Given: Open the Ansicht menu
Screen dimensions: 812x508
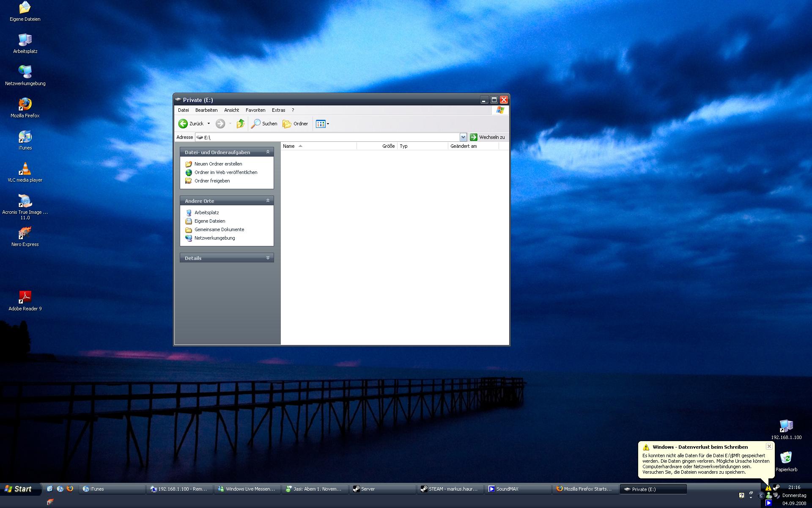Looking at the screenshot, I should (x=231, y=110).
